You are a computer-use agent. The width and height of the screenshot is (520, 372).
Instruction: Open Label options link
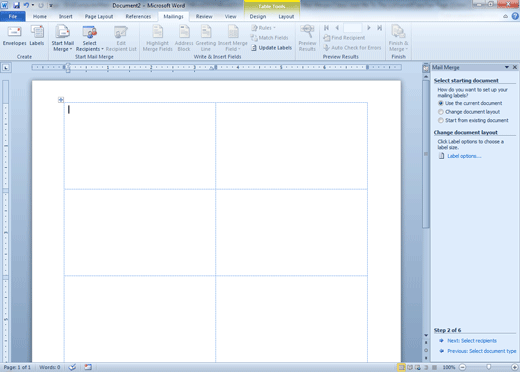[464, 156]
